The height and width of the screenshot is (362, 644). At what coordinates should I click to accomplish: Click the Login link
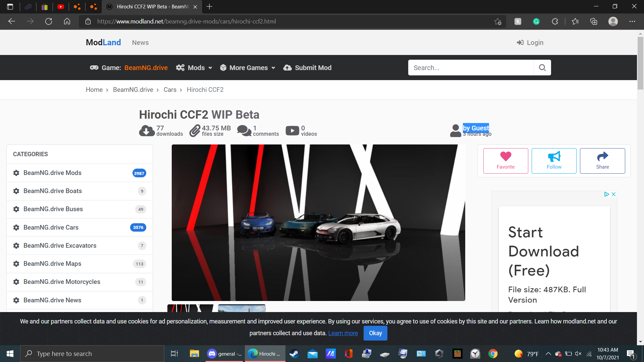[530, 43]
